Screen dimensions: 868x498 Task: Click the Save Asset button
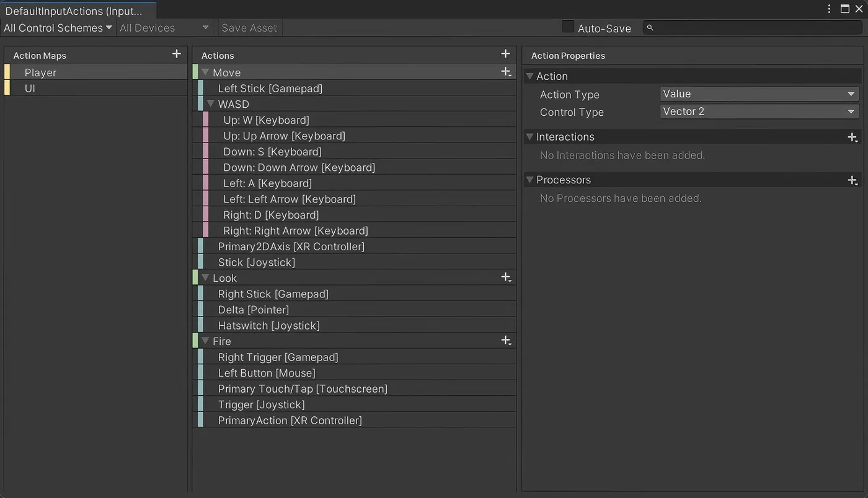tap(249, 27)
